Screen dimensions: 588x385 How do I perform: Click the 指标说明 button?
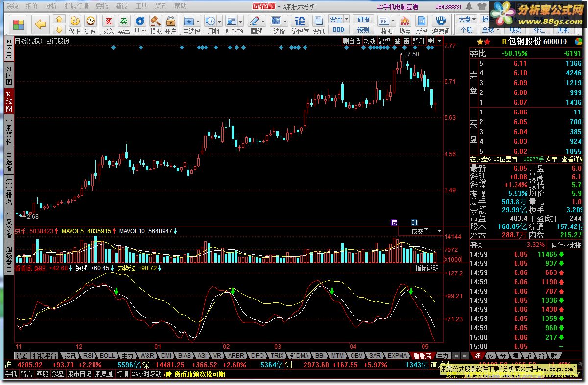tap(427, 268)
